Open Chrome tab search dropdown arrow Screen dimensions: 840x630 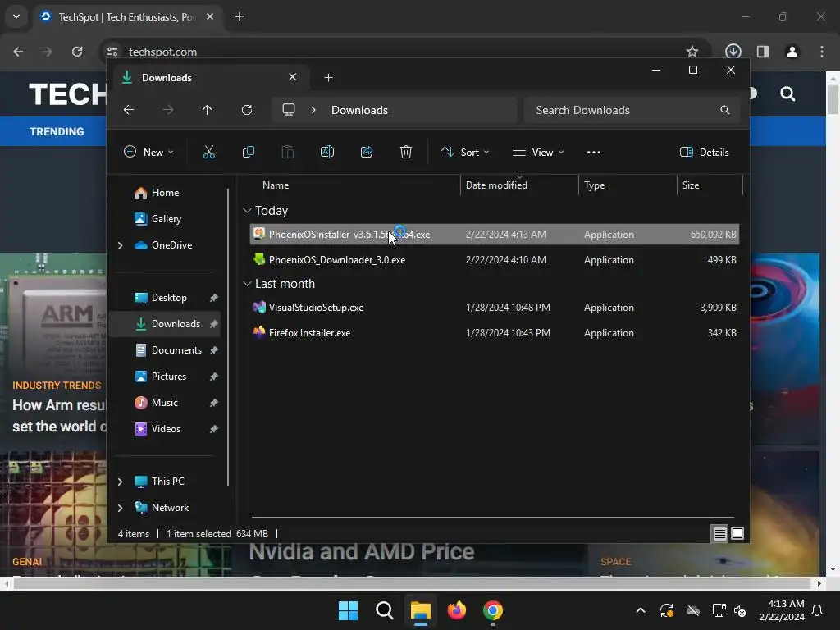click(16, 16)
